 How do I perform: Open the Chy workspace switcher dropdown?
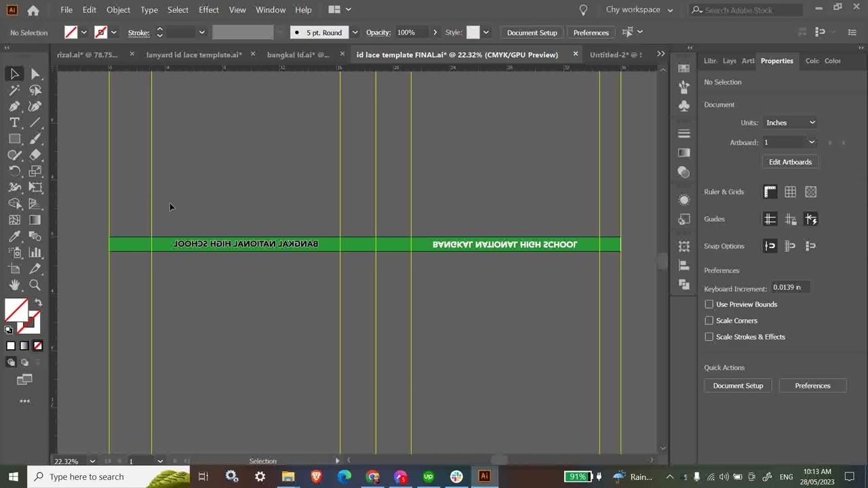pos(639,9)
